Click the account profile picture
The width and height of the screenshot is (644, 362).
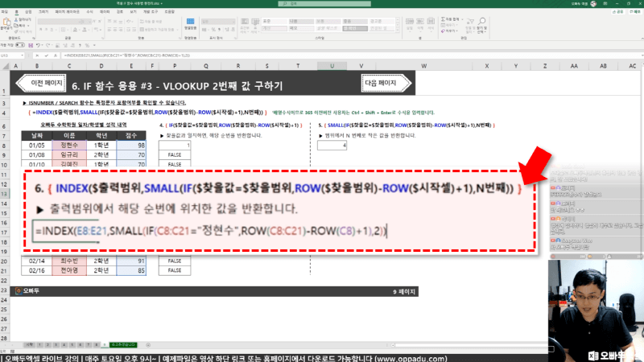point(593,4)
